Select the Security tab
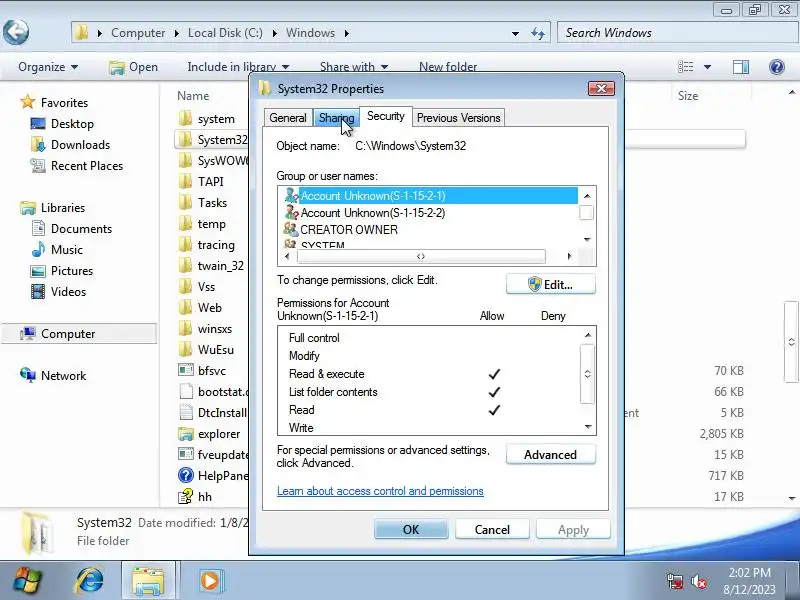Screen dimensions: 800x600 [x=386, y=116]
